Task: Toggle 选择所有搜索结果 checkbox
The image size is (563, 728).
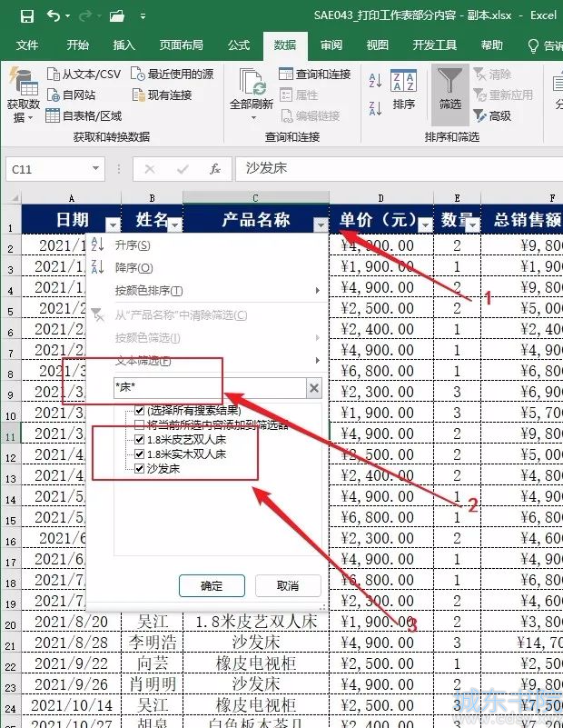Action: [139, 410]
